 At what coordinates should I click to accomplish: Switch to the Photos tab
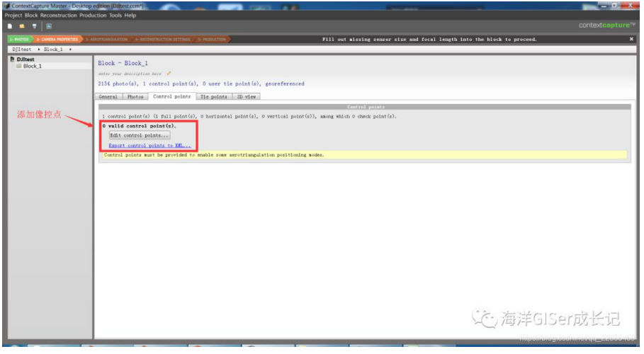135,96
